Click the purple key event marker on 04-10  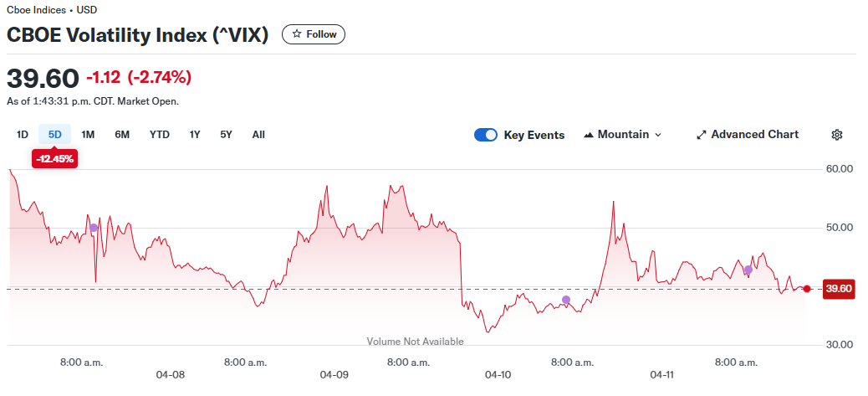(566, 300)
